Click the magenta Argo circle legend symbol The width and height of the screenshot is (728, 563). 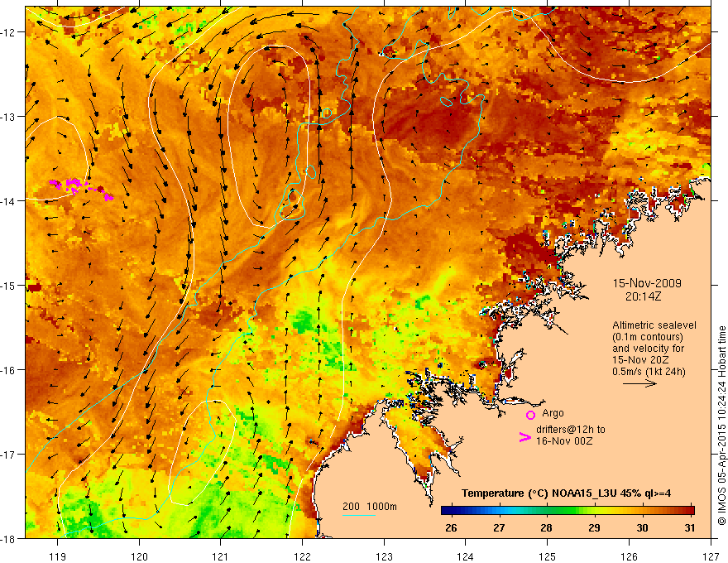[530, 415]
